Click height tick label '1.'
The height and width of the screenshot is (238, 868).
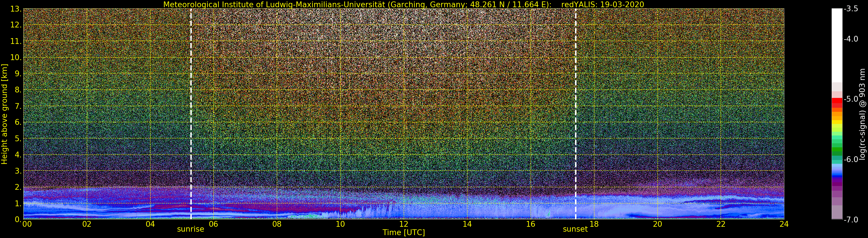click(x=18, y=204)
